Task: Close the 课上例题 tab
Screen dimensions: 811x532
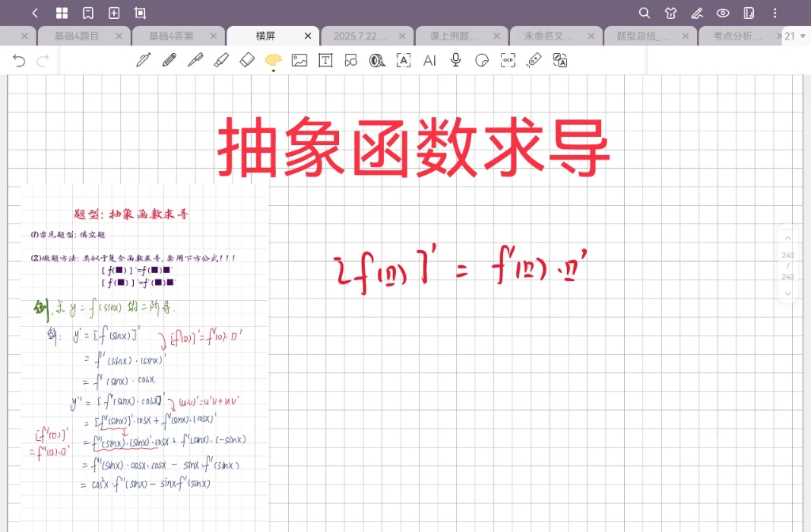Action: [497, 36]
